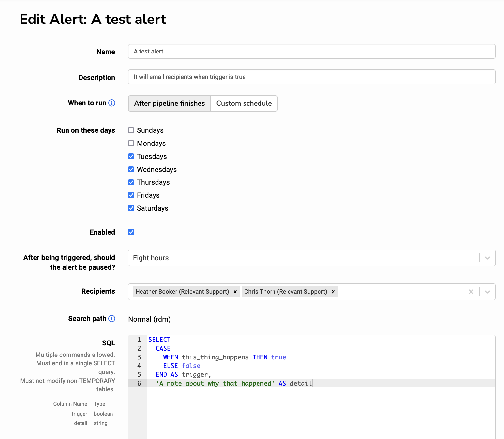The width and height of the screenshot is (504, 439).
Task: Click the Description text field
Action: [311, 77]
